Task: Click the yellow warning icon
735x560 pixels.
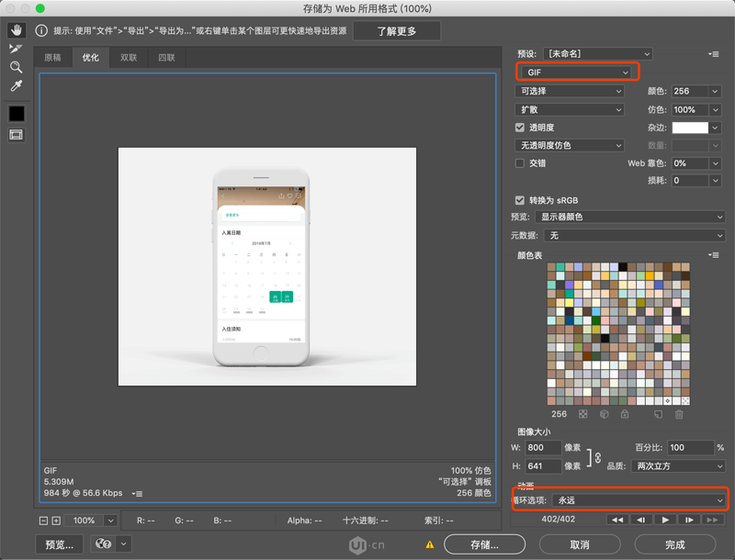Action: click(x=429, y=544)
